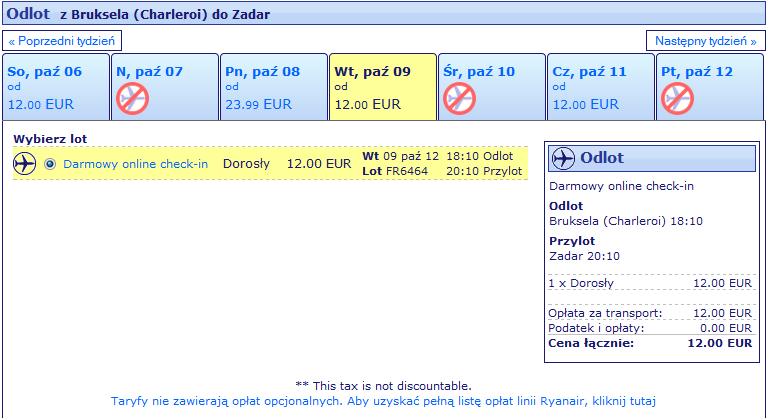The width and height of the screenshot is (766, 418).
Task: Click the no-flight icon under Śr, paź 10
Action: [x=459, y=99]
